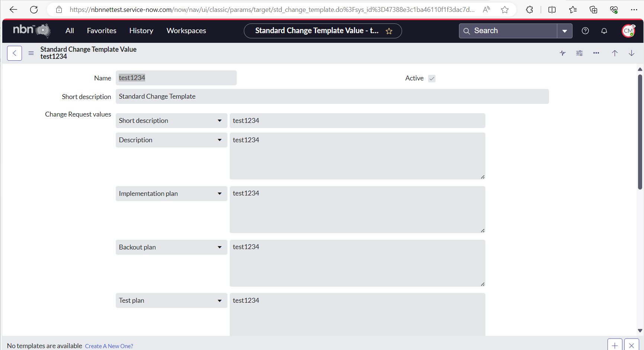Screen dimensions: 644x350
Task: Click the back arrow button
Action: pos(14,53)
